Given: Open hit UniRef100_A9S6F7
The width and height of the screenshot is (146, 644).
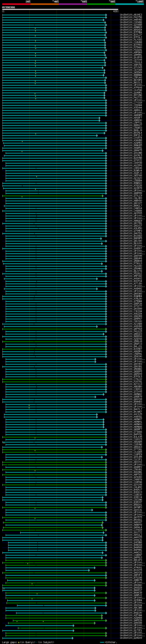Looking at the screenshot, I should point(131,118).
